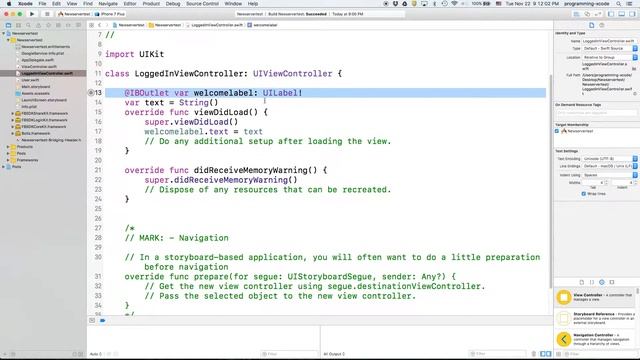Open the Debug navigator icon

click(58, 25)
